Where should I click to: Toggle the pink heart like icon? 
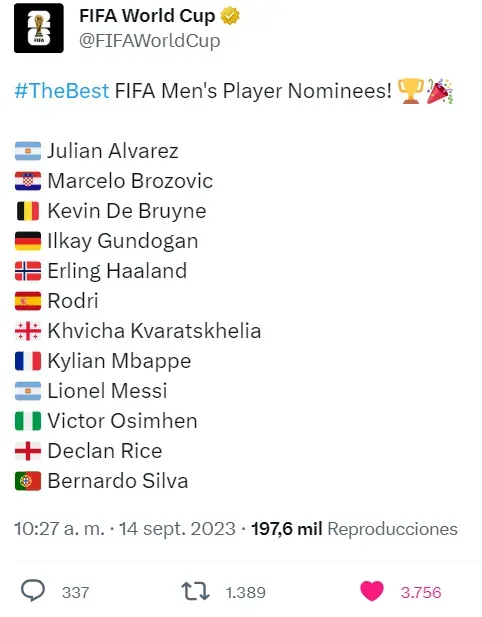[371, 591]
